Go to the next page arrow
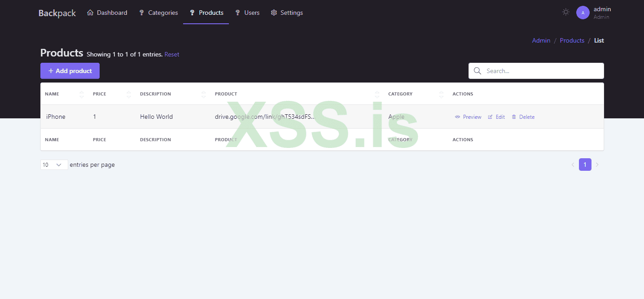The width and height of the screenshot is (644, 299). point(597,165)
